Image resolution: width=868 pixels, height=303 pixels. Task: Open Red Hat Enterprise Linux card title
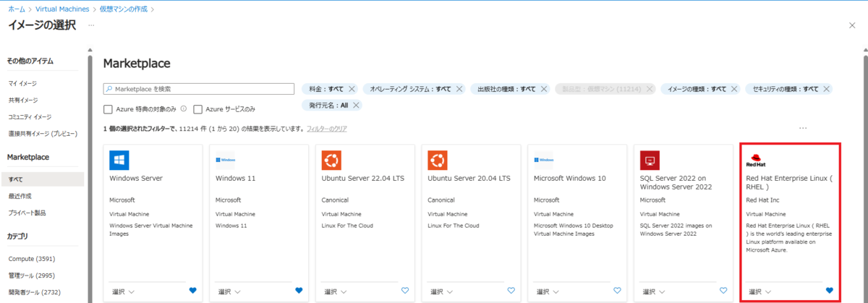tap(790, 182)
